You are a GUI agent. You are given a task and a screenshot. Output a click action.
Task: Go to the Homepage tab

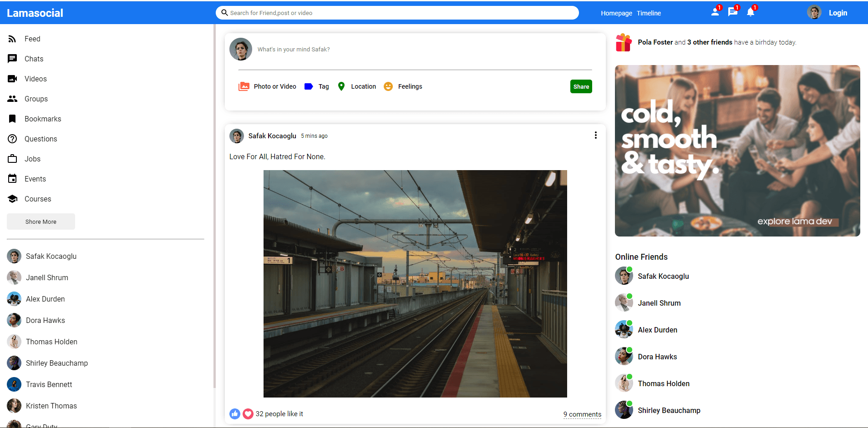[616, 13]
